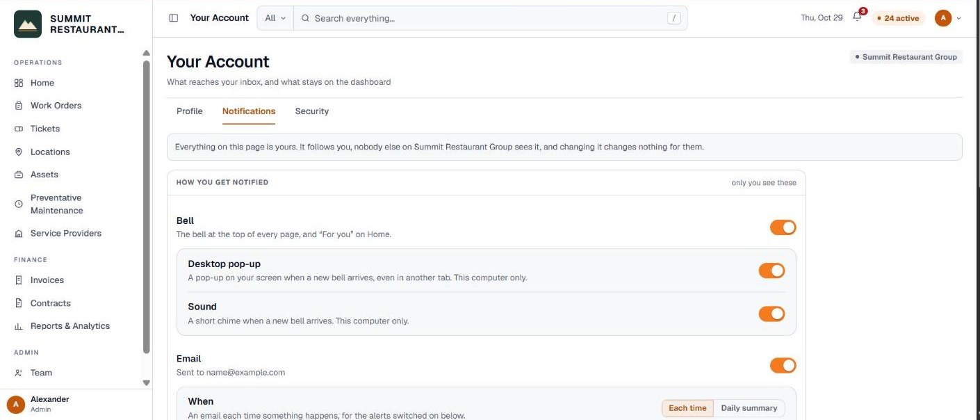
Task: Collapse the sidebar with the panel icon
Action: [174, 18]
